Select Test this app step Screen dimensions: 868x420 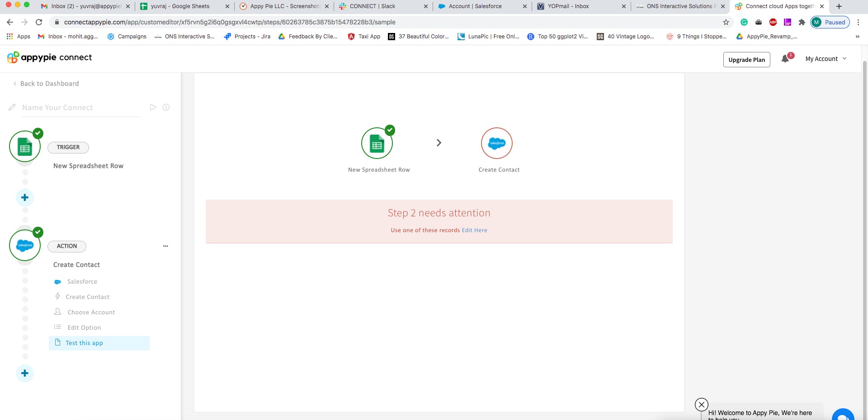99,343
